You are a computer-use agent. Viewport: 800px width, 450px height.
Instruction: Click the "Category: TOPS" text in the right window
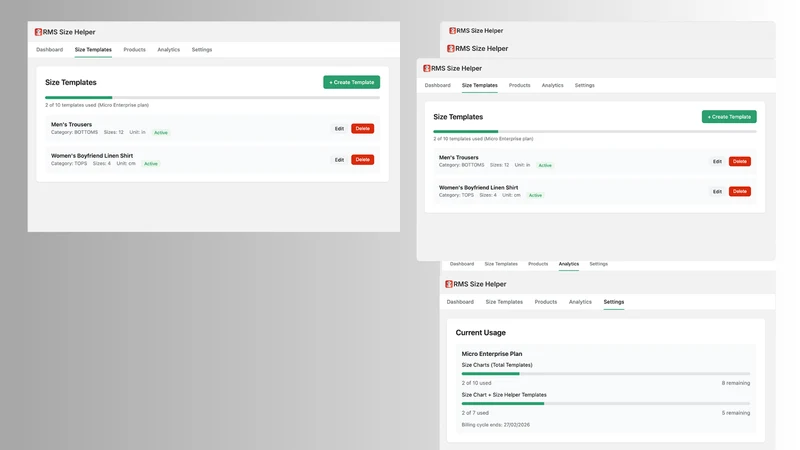tap(456, 195)
